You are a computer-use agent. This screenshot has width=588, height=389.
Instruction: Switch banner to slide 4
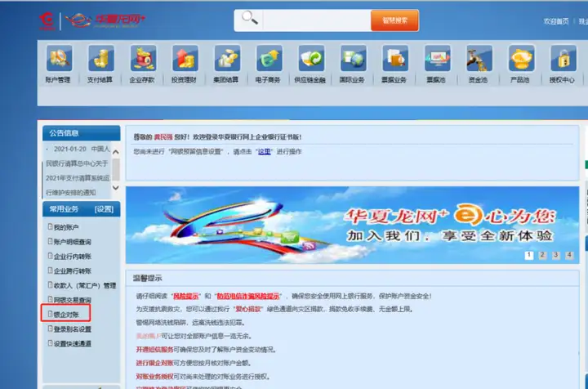[x=569, y=255]
